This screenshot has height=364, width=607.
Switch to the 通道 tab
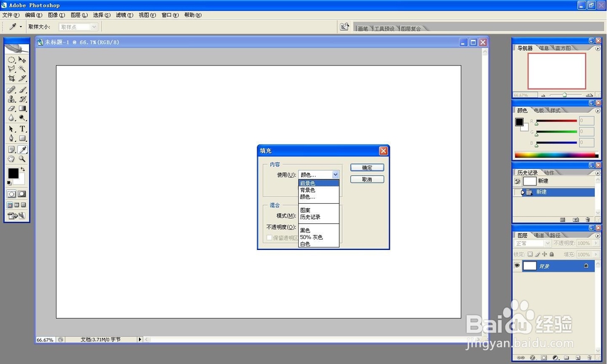tap(539, 235)
